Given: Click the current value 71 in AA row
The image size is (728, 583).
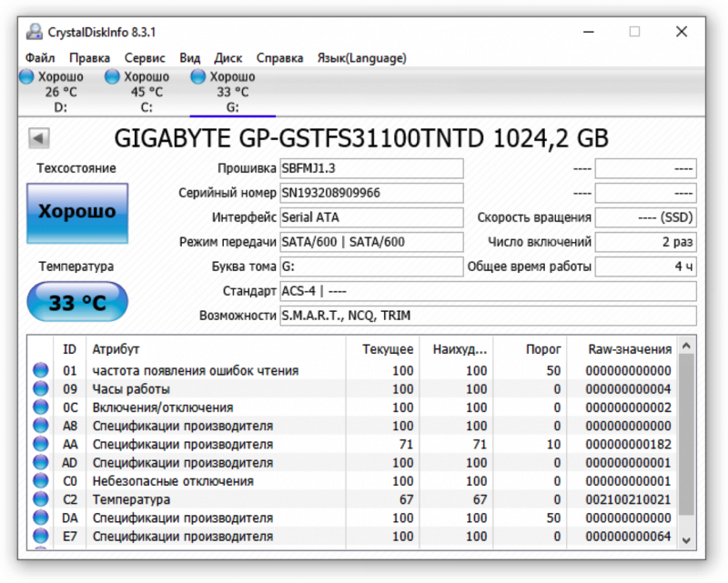Looking at the screenshot, I should [x=406, y=444].
